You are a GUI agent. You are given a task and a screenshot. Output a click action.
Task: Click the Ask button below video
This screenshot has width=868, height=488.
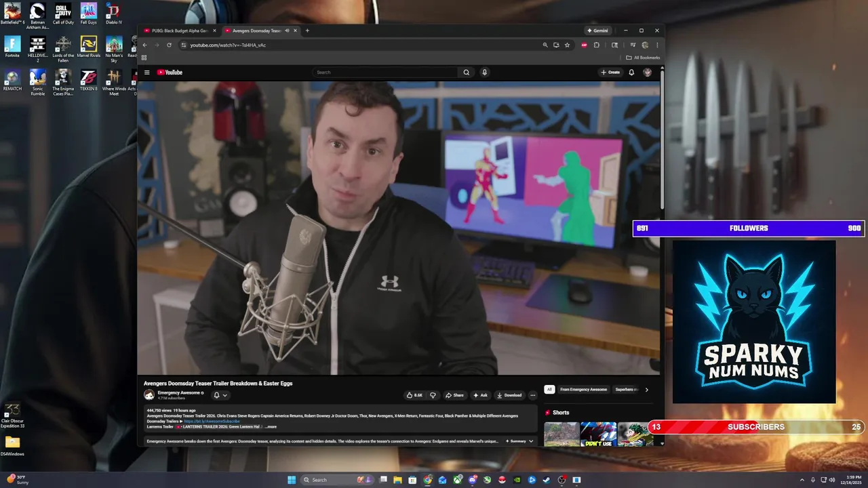click(x=481, y=395)
